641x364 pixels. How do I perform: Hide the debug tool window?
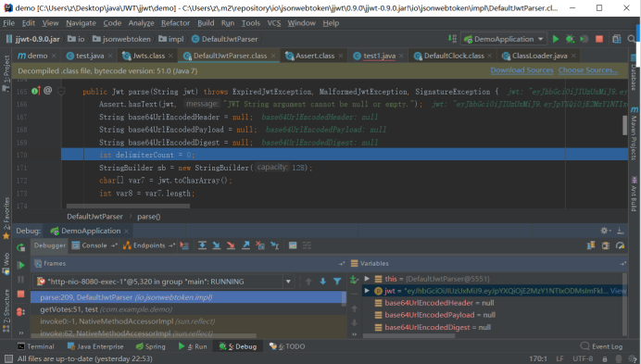point(620,231)
